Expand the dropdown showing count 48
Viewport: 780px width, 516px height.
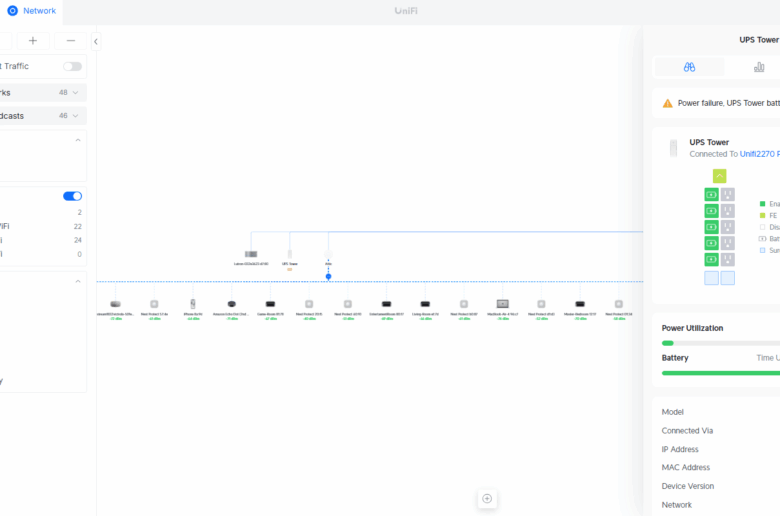click(74, 92)
